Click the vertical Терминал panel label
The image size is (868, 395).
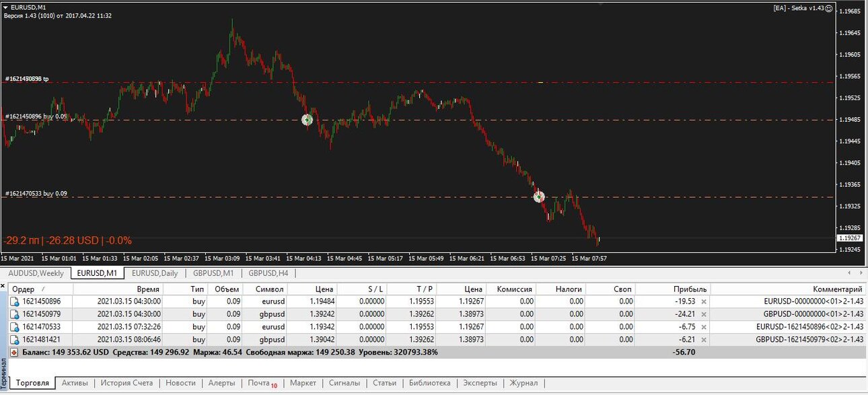click(x=4, y=373)
